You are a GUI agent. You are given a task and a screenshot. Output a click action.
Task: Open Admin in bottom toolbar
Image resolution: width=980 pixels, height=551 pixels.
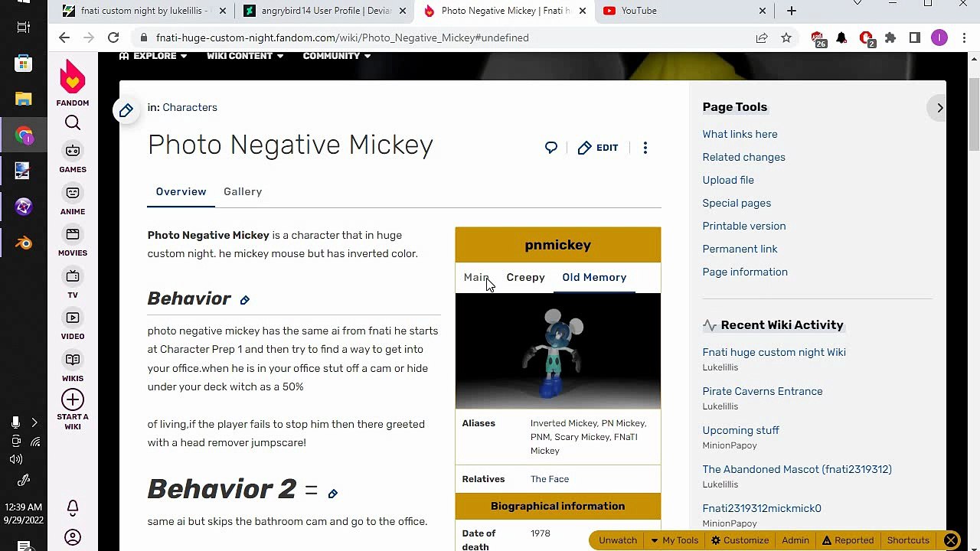pos(795,540)
